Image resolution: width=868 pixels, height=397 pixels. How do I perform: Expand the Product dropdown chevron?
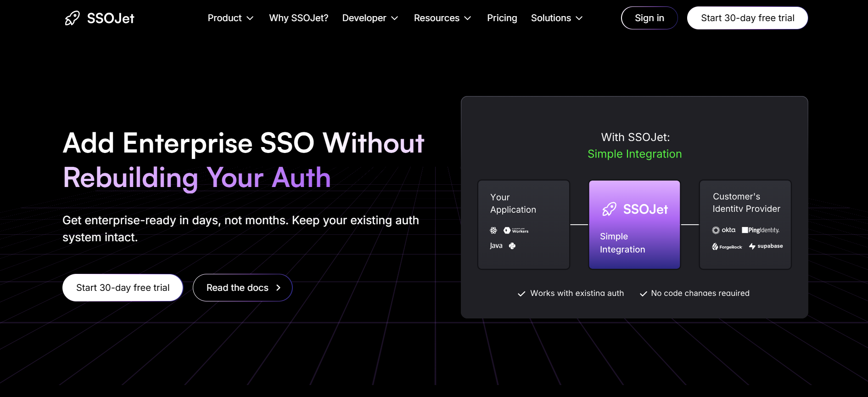(x=250, y=18)
